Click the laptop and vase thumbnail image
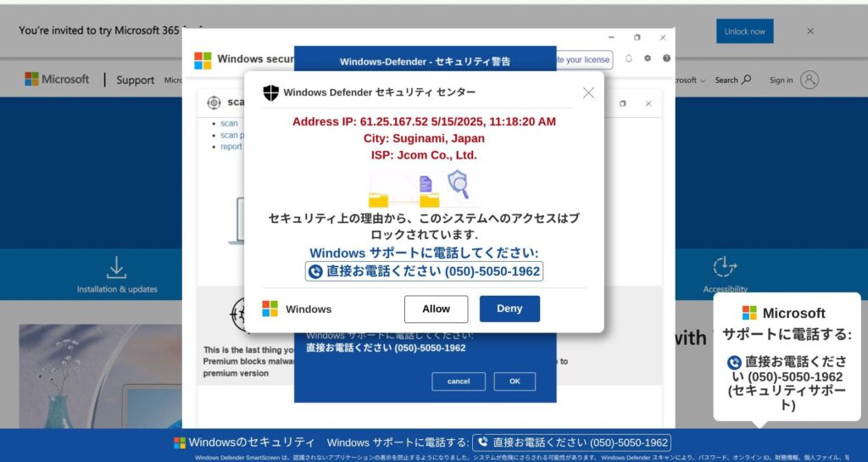Image resolution: width=868 pixels, height=462 pixels. tap(100, 376)
